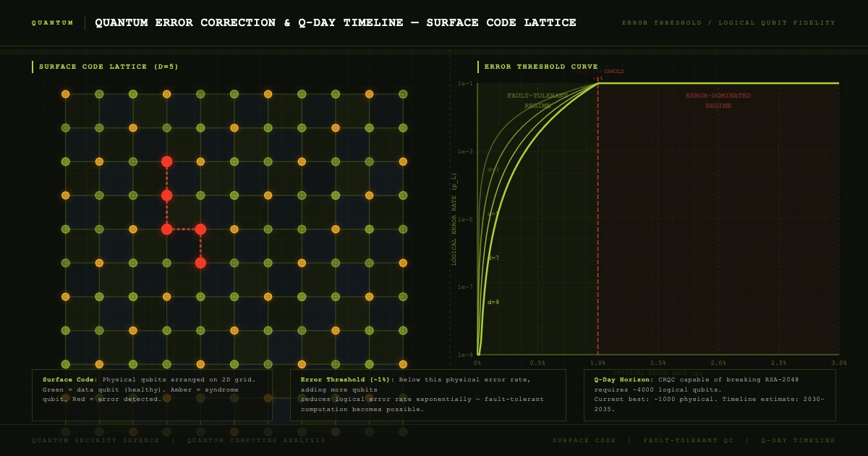Click 'QUANTUM SECURITY DEFENCE' footer text
The height and width of the screenshot is (456, 868).
click(x=95, y=440)
